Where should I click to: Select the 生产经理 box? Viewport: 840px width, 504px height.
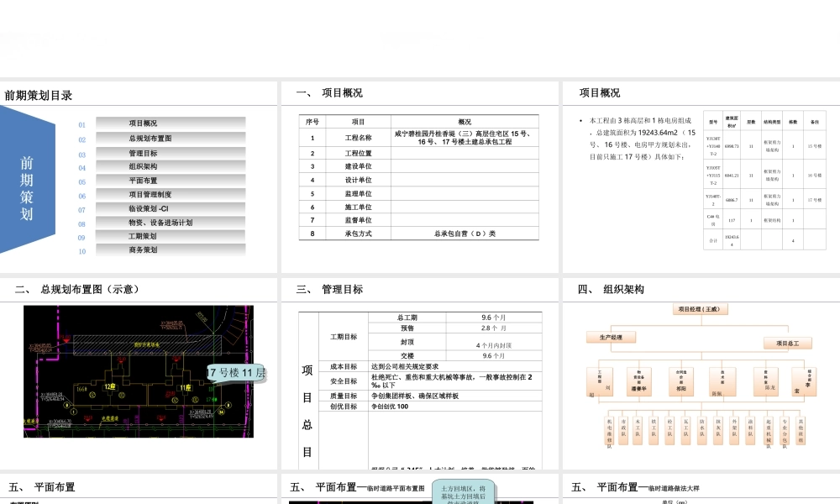click(x=611, y=337)
